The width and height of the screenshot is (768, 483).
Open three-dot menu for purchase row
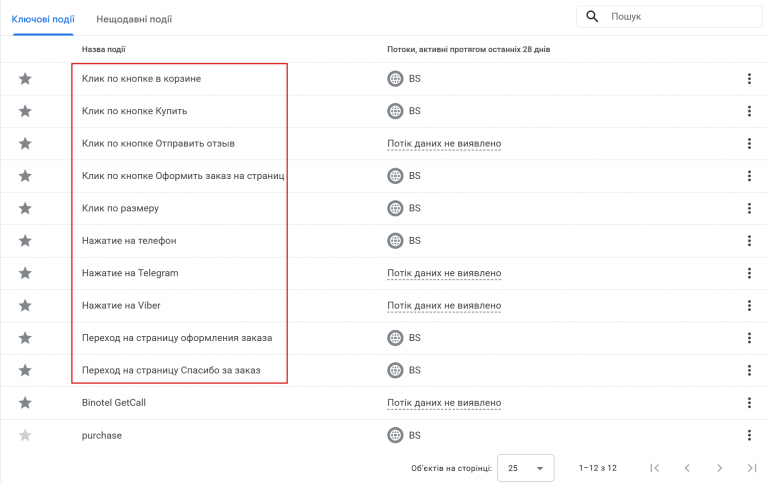pyautogui.click(x=749, y=435)
